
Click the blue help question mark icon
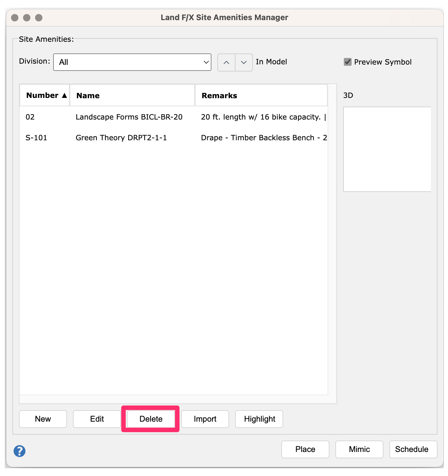[20, 451]
